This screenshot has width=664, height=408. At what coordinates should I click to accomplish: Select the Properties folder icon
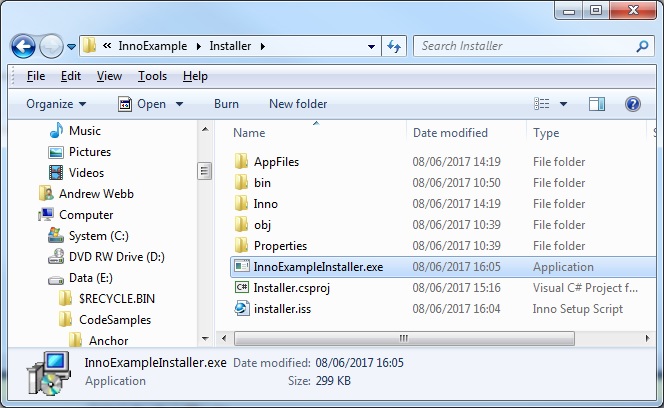pos(241,245)
